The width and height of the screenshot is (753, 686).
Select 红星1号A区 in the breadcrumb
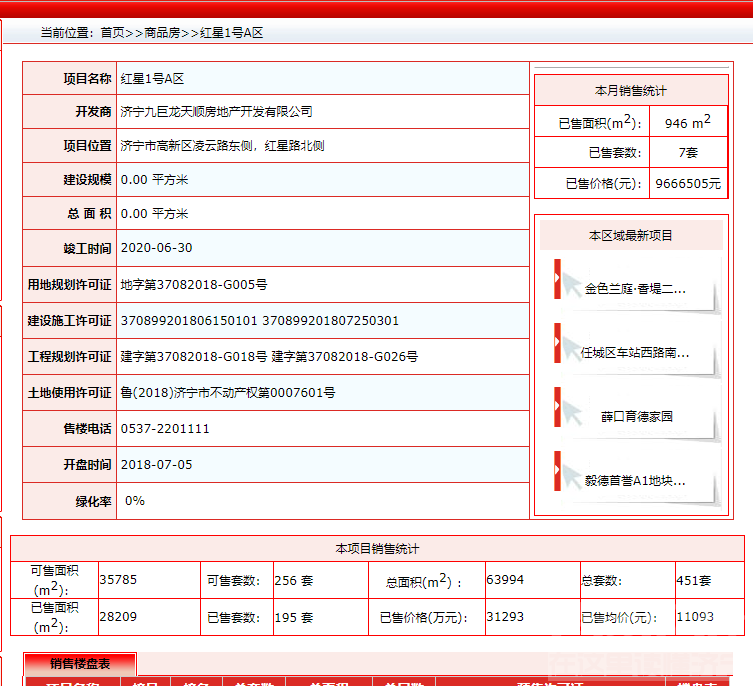click(x=231, y=33)
